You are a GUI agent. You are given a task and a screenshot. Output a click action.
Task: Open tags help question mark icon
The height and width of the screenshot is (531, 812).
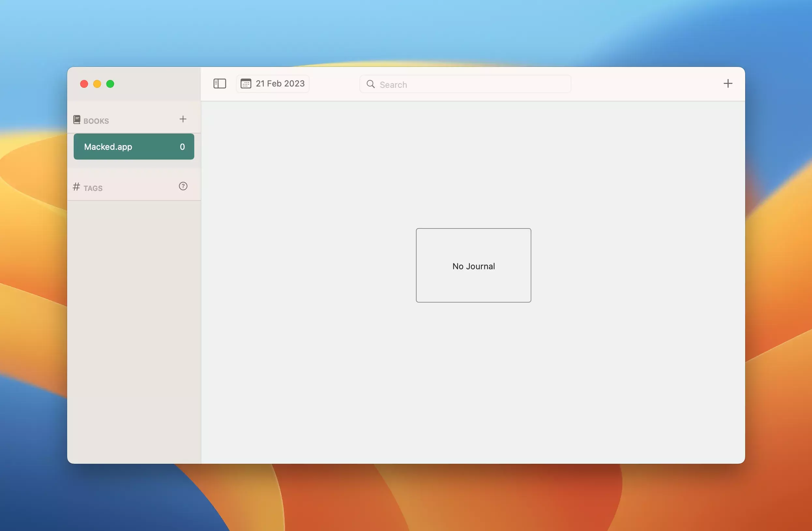183,186
